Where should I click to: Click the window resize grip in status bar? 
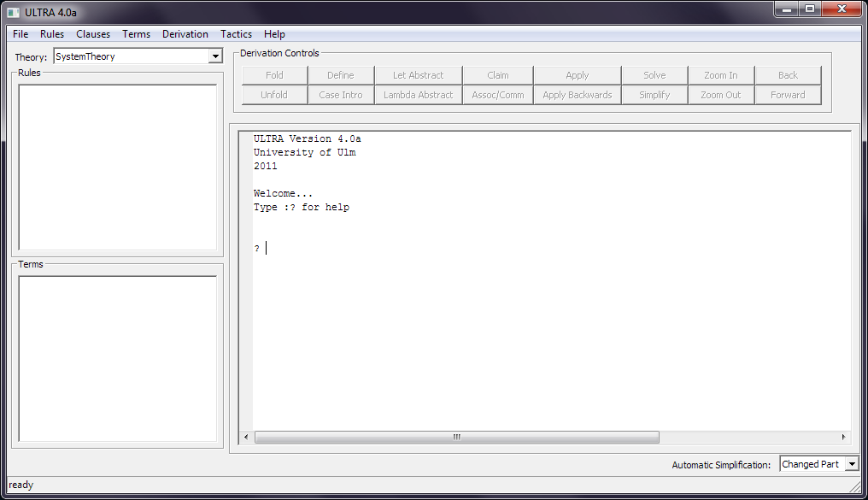click(855, 485)
